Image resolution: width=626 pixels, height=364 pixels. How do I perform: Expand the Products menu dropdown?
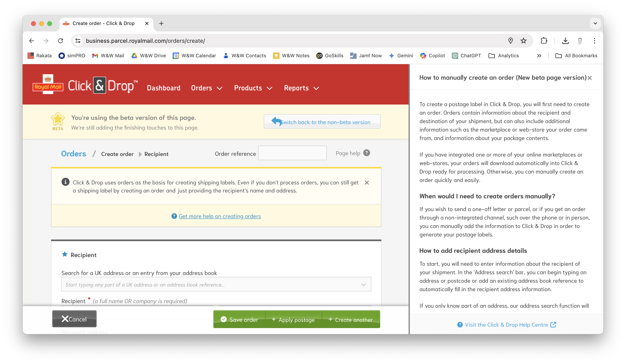pyautogui.click(x=253, y=88)
